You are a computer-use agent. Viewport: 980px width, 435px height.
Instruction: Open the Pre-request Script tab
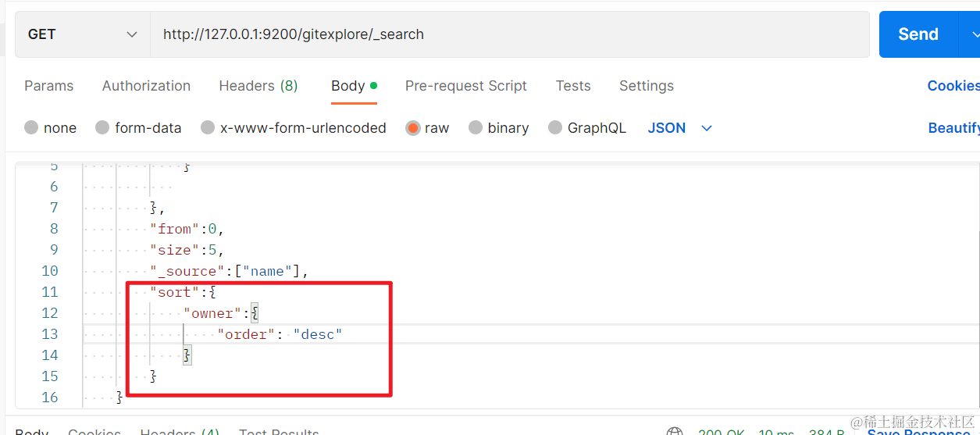pos(466,86)
